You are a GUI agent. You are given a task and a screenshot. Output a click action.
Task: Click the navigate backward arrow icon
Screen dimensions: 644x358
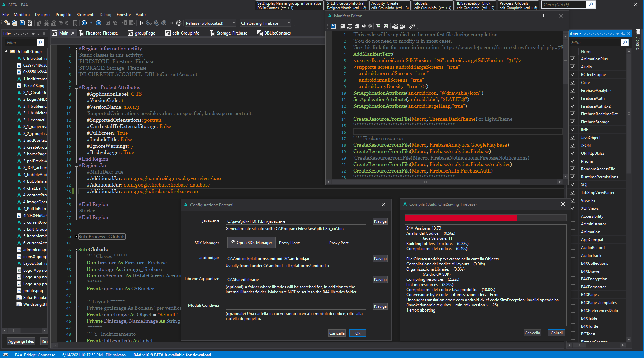pos(84,23)
